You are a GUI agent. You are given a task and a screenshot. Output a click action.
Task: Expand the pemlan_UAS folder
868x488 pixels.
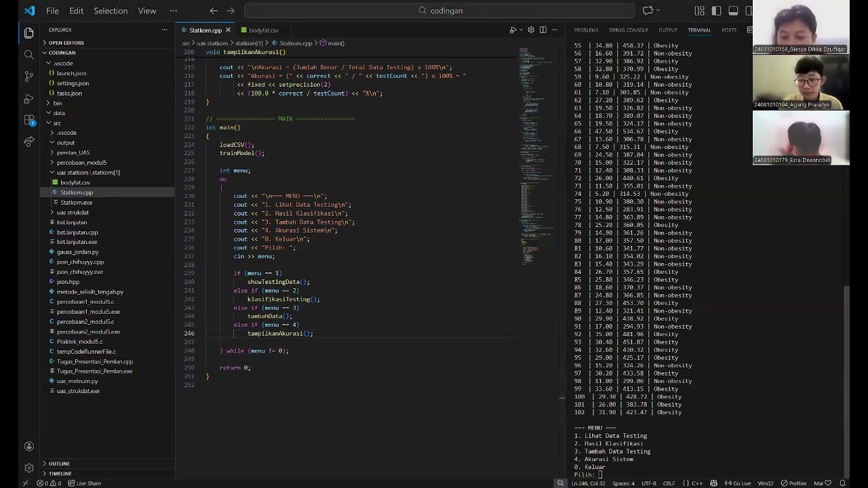click(73, 152)
